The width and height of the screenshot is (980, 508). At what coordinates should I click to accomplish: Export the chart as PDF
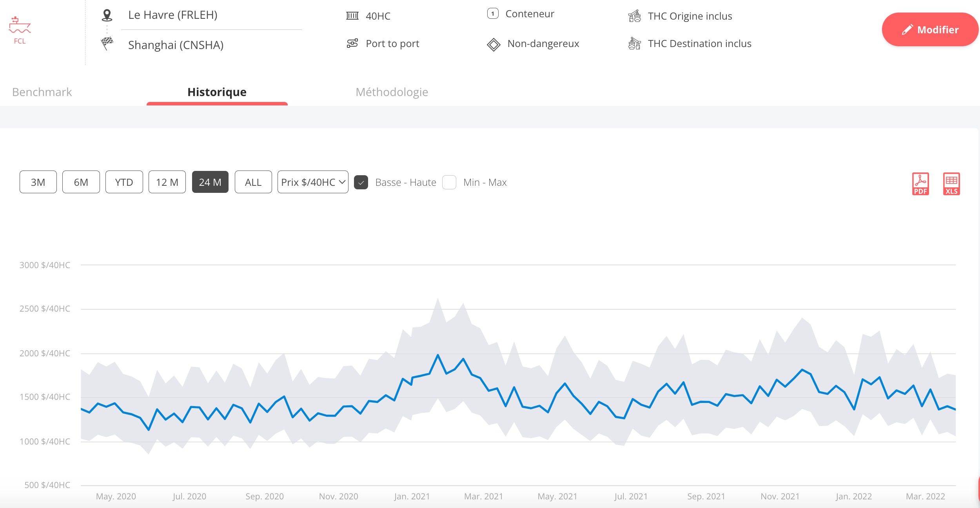click(x=920, y=184)
